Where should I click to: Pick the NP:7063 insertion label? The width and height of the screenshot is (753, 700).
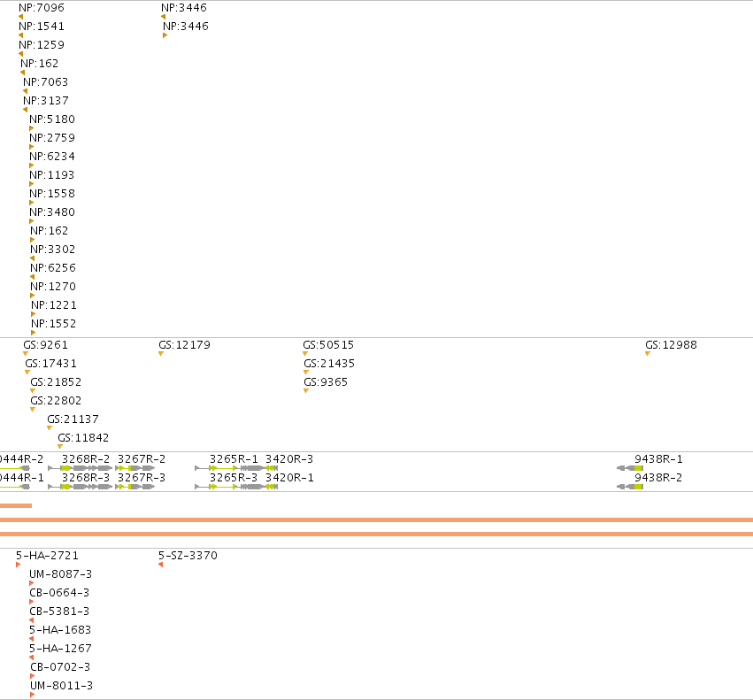(46, 81)
